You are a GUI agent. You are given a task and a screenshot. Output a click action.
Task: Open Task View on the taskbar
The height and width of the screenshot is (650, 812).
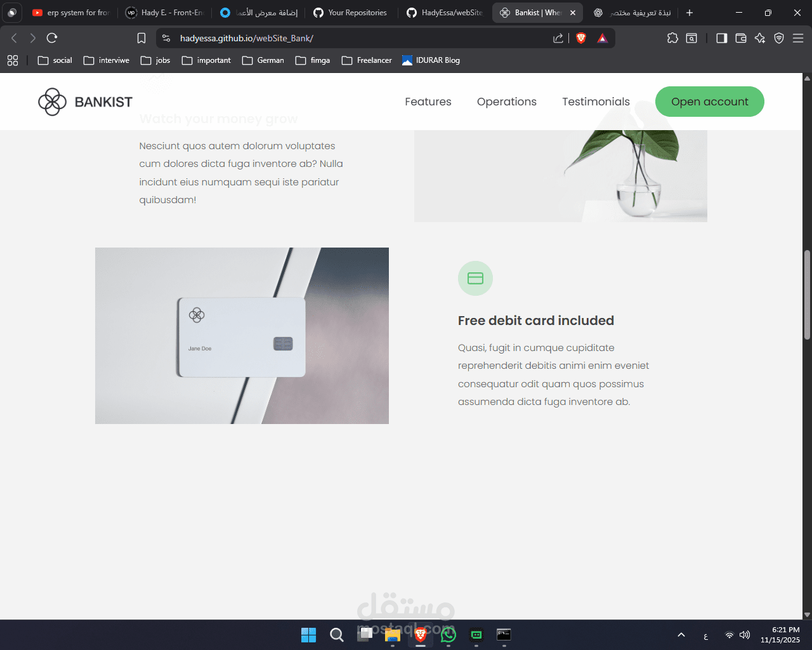(365, 635)
